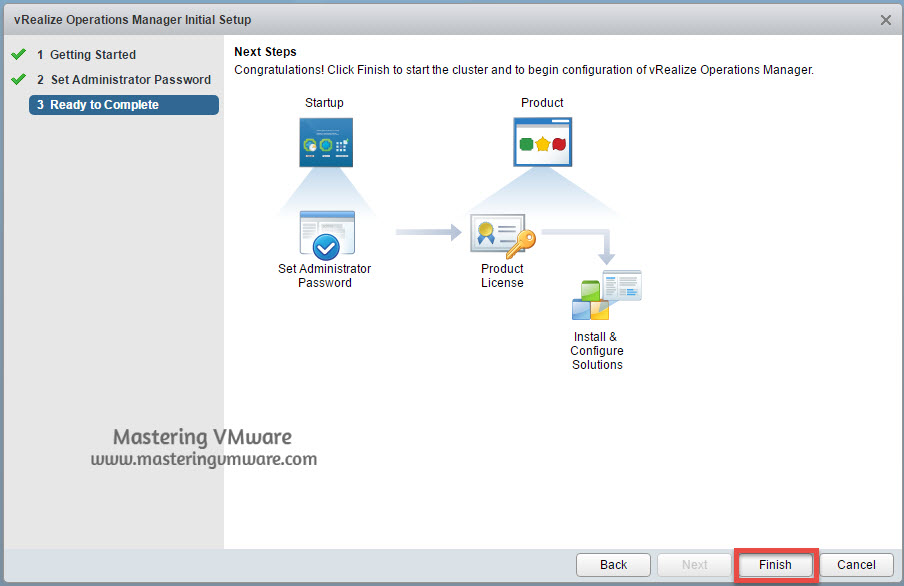Image resolution: width=904 pixels, height=586 pixels.
Task: Click the Product License certificate and key icon
Action: point(503,236)
